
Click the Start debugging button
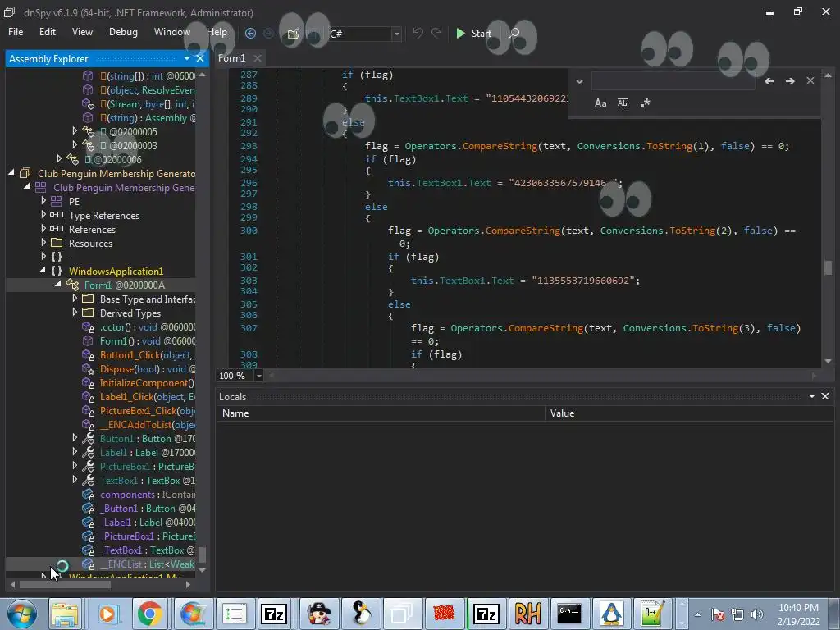pyautogui.click(x=473, y=33)
